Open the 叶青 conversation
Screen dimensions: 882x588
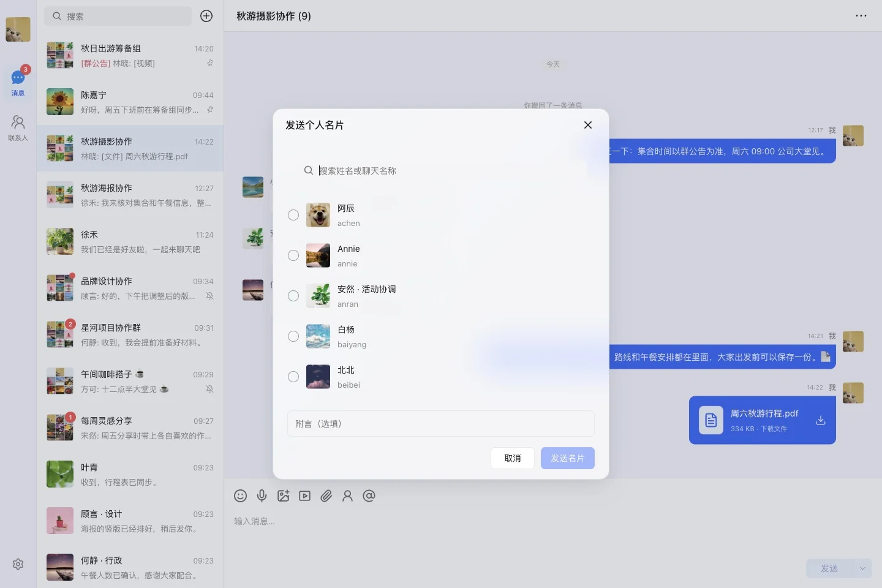[x=130, y=474]
